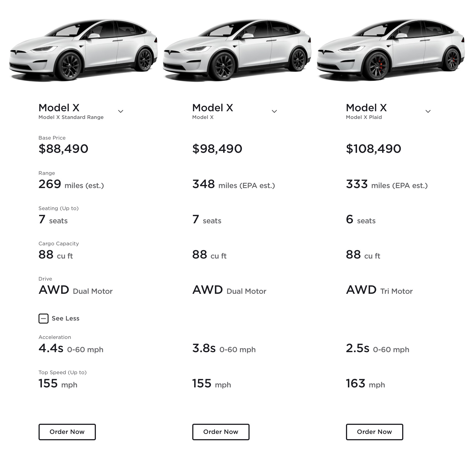Click the AWD Tri Motor drive label

(x=379, y=290)
